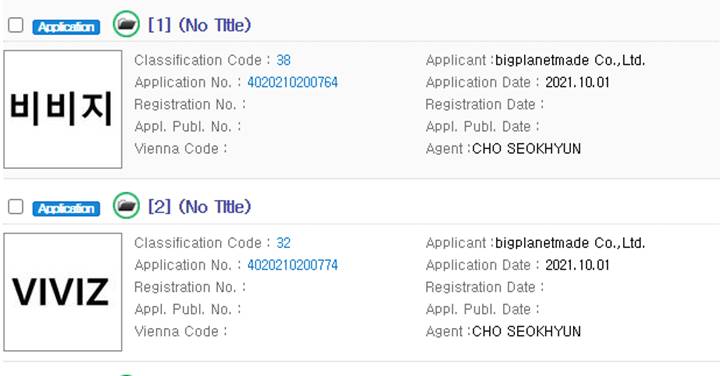This screenshot has width=720, height=376.
Task: Tick the checkbox for result [2]
Action: pos(16,207)
